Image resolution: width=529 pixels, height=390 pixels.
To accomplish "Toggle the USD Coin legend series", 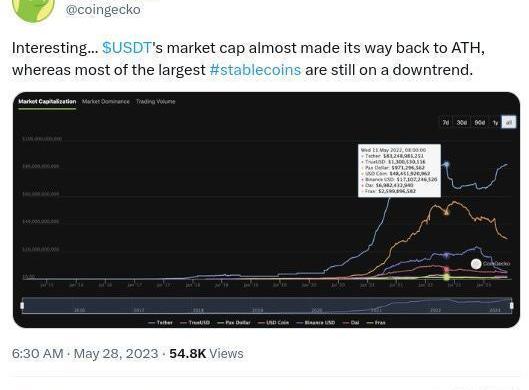I will (x=273, y=323).
